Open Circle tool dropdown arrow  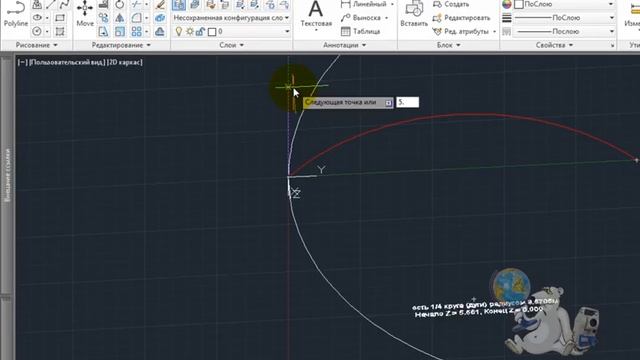pyautogui.click(x=47, y=31)
